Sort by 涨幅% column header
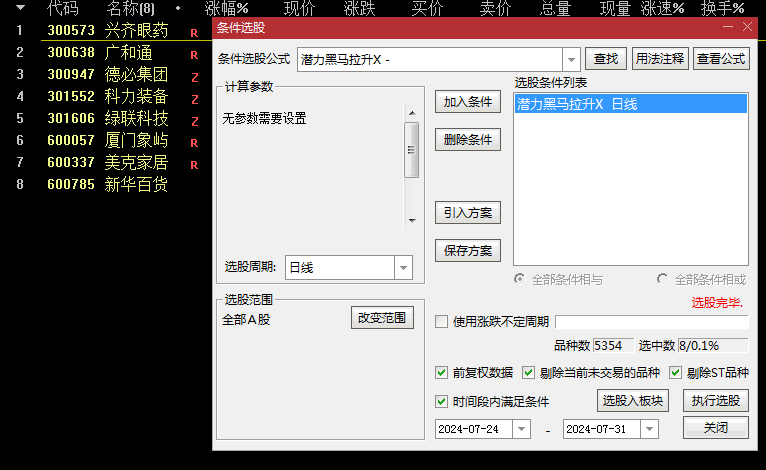The height and width of the screenshot is (470, 766). pyautogui.click(x=226, y=8)
